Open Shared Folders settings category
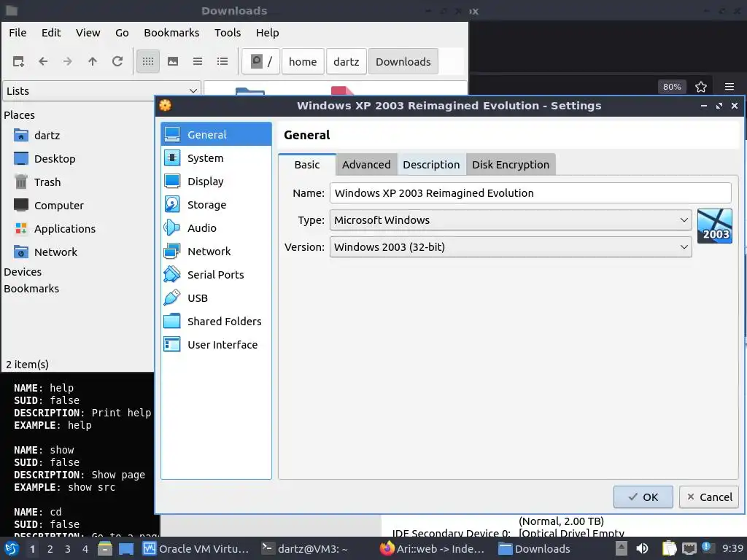 (216, 322)
